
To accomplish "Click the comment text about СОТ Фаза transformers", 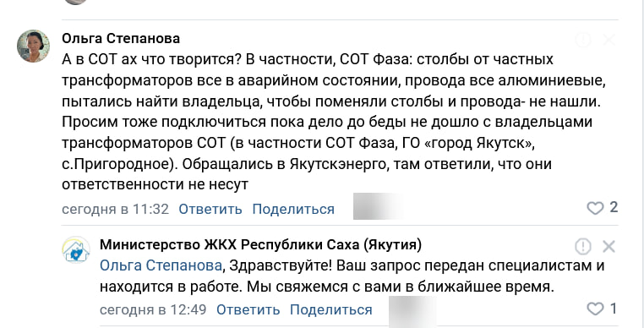I will coord(334,122).
